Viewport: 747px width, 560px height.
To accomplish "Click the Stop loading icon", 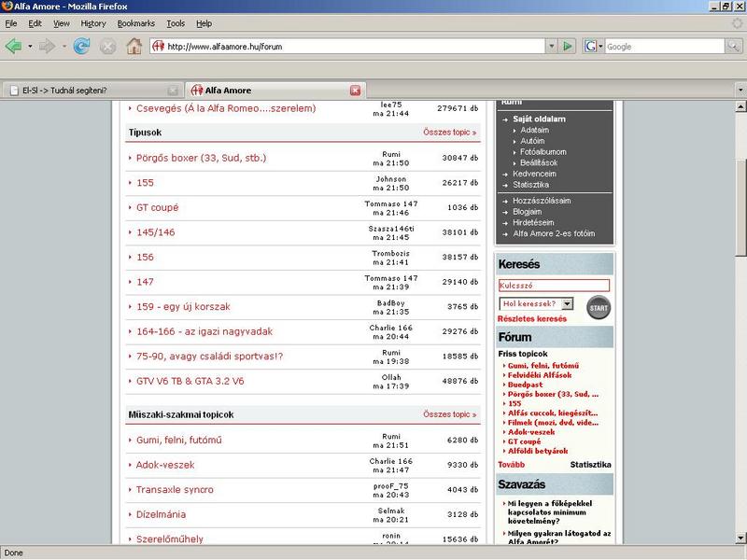I will 107,47.
